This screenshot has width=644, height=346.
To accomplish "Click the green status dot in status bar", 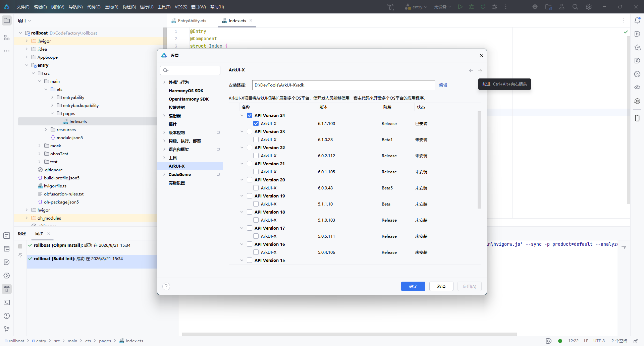I will [x=560, y=341].
